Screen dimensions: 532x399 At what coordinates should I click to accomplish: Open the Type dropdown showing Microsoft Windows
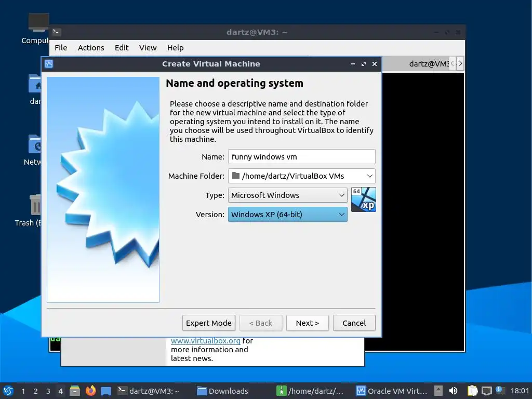tap(288, 195)
